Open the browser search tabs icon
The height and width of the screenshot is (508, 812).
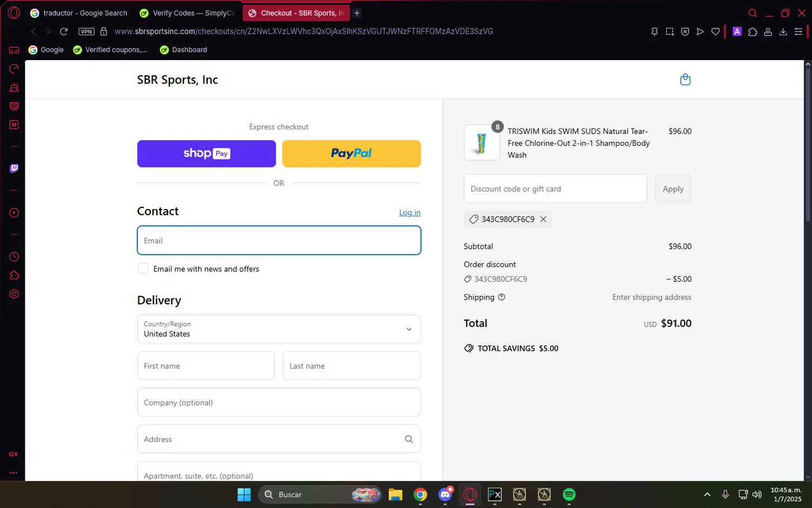point(752,13)
